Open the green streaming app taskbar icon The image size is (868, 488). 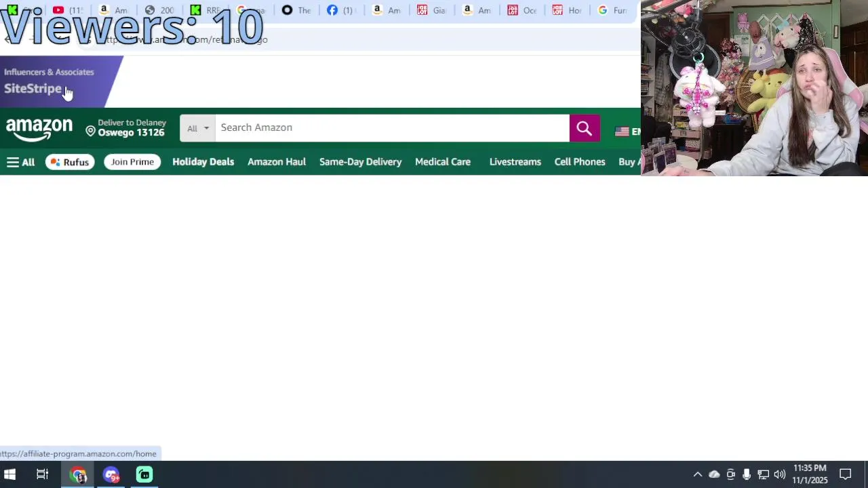(x=144, y=474)
